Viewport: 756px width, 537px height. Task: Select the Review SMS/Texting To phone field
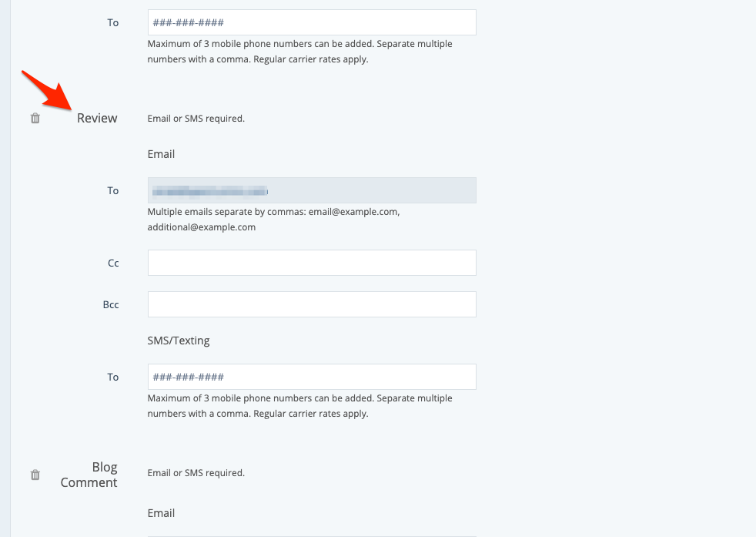point(311,377)
